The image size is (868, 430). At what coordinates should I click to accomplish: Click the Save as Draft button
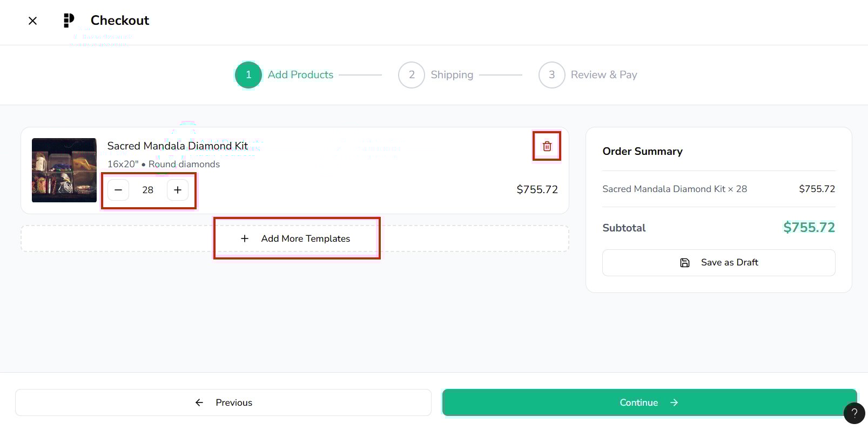point(718,263)
